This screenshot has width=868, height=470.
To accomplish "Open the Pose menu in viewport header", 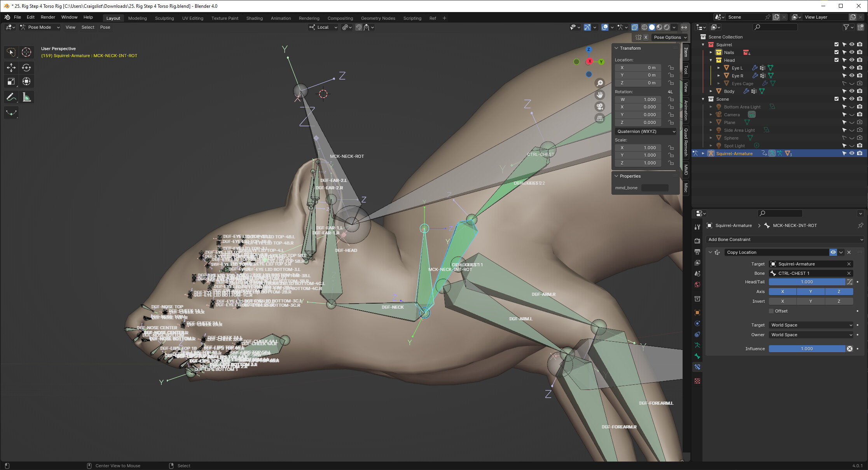I will click(x=105, y=27).
